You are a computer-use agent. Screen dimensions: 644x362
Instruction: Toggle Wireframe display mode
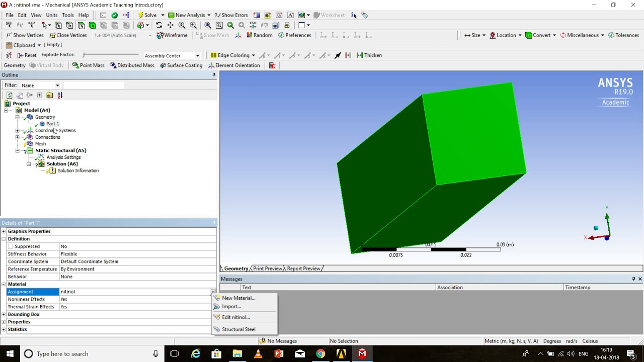[172, 35]
